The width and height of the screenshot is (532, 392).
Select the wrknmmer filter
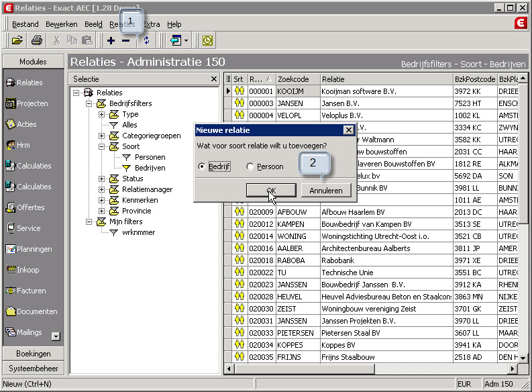click(138, 232)
